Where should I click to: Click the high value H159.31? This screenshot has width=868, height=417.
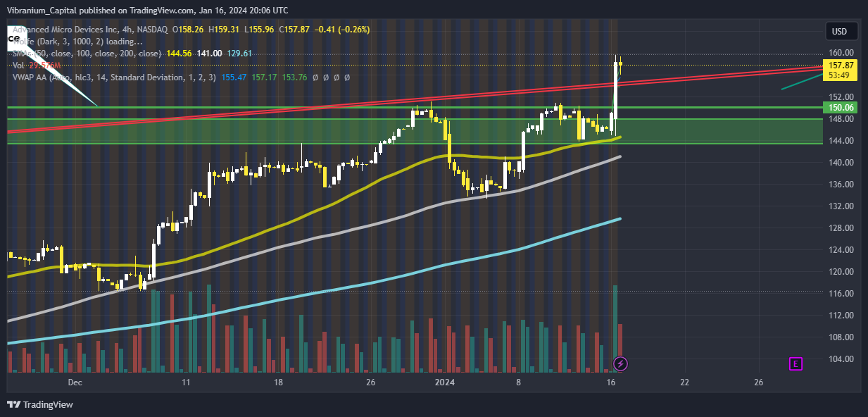click(225, 30)
